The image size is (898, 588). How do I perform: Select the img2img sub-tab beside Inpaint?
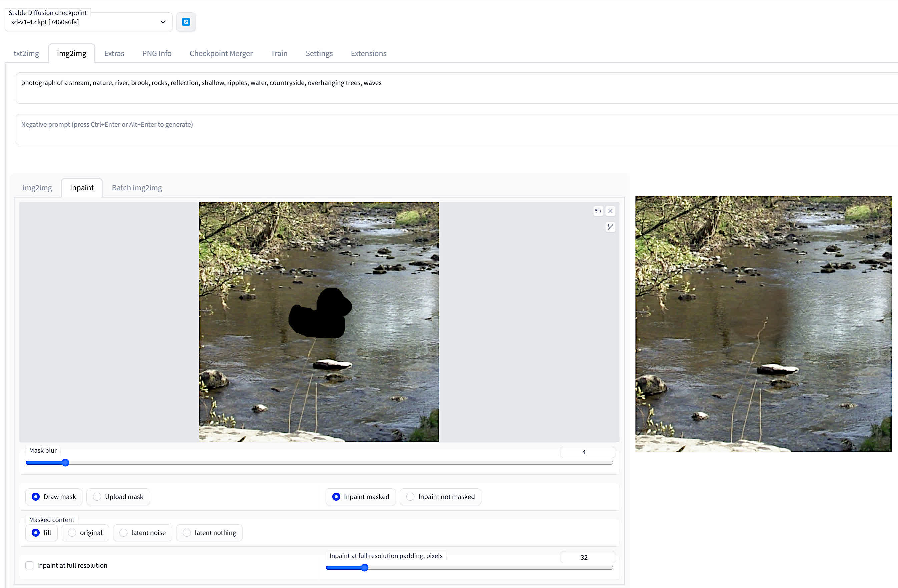37,188
